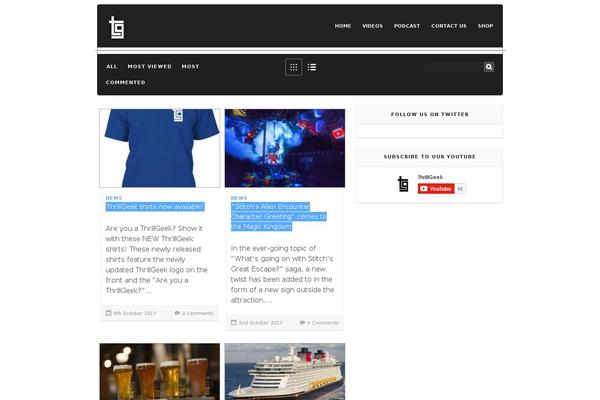The image size is (600, 400).
Task: Click the '4th October 2017' date
Action: point(134,313)
